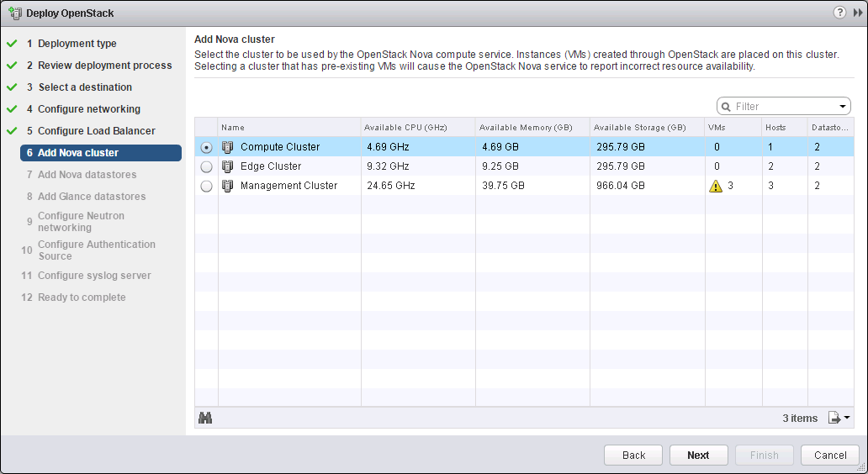Screen dimensions: 868x474
Task: Click the Next button
Action: tap(698, 455)
